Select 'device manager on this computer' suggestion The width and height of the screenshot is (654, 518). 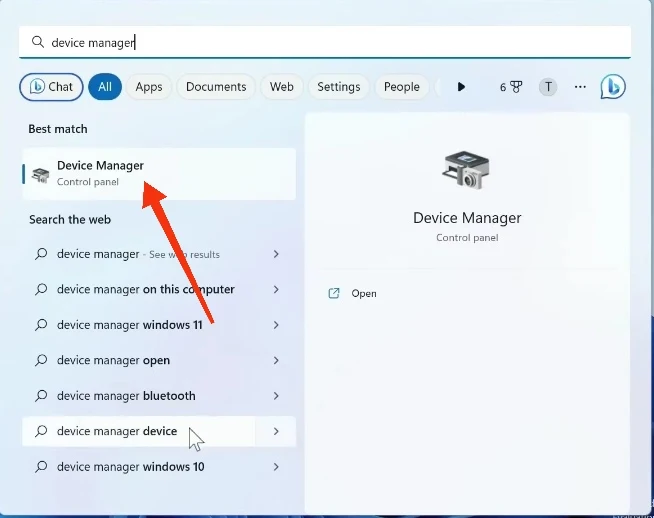(159, 289)
